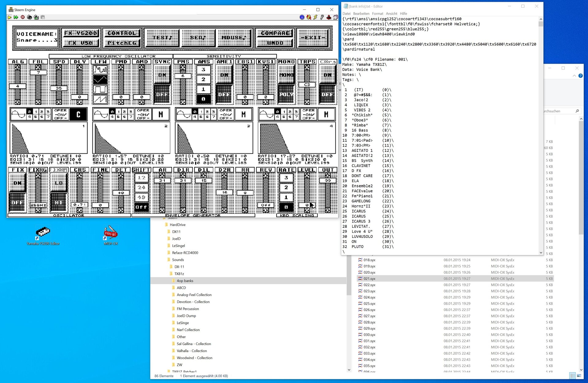Select operator 4 envelope graph

click(296, 138)
